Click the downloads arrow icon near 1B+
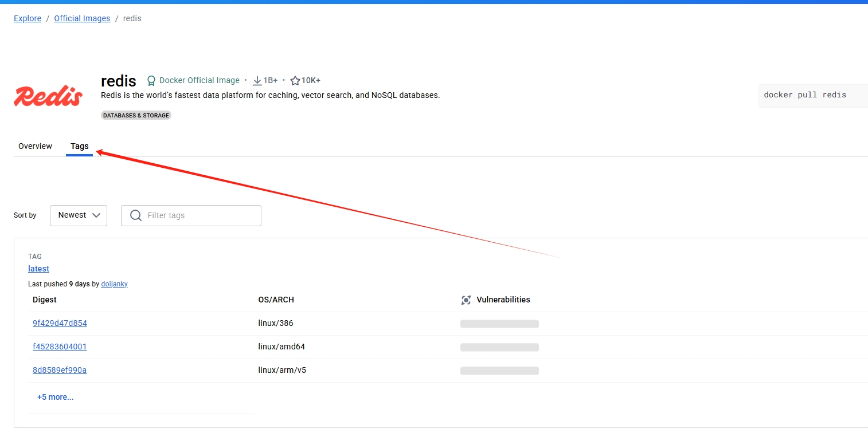The image size is (868, 429). click(x=257, y=81)
